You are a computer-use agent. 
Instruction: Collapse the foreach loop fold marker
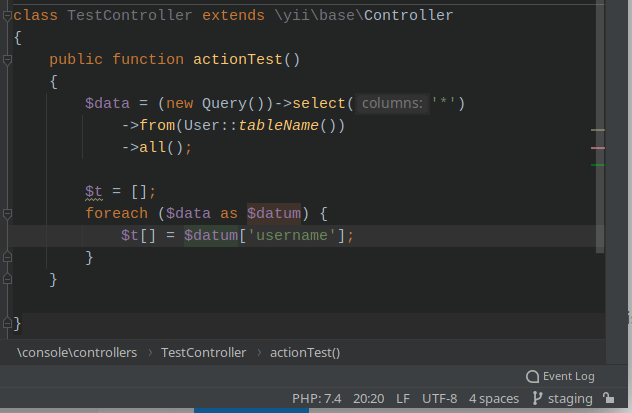point(7,214)
